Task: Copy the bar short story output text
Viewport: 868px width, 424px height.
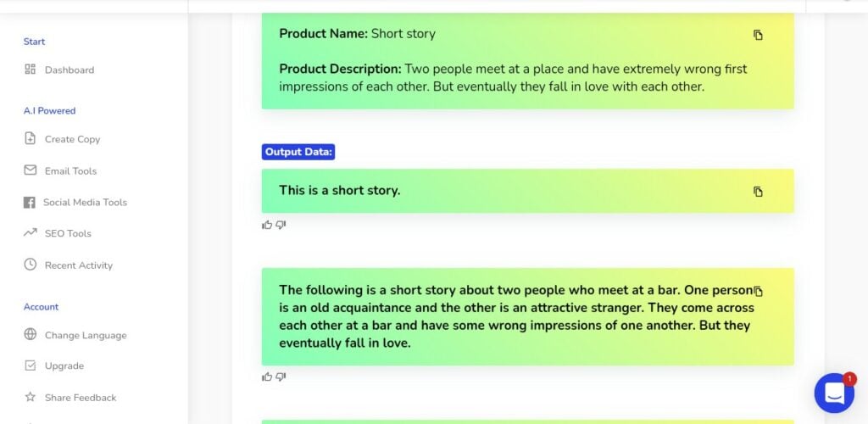Action: [758, 291]
